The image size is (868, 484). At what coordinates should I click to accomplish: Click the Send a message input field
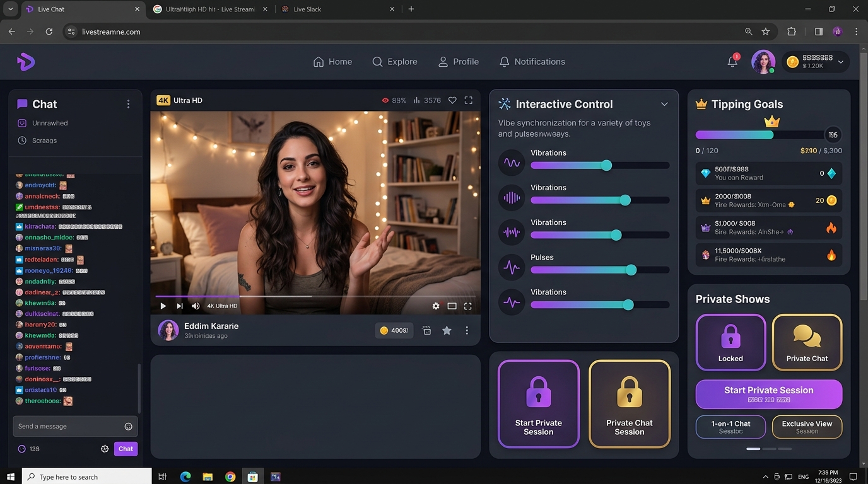75,427
